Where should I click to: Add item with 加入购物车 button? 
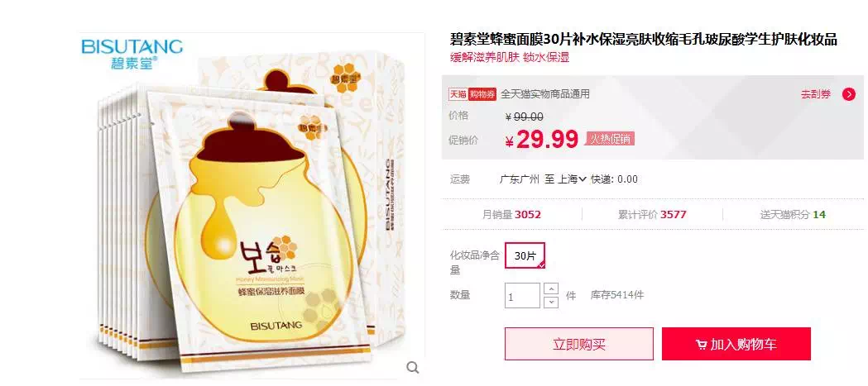tap(736, 344)
